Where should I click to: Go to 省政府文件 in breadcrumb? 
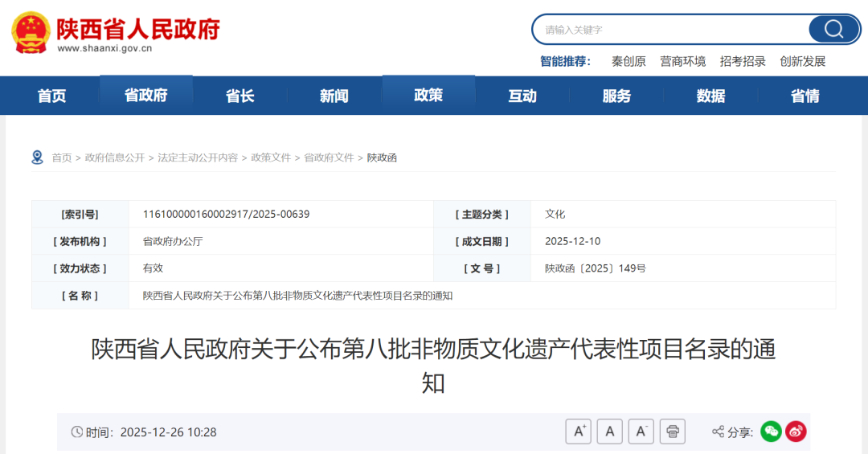pos(329,157)
